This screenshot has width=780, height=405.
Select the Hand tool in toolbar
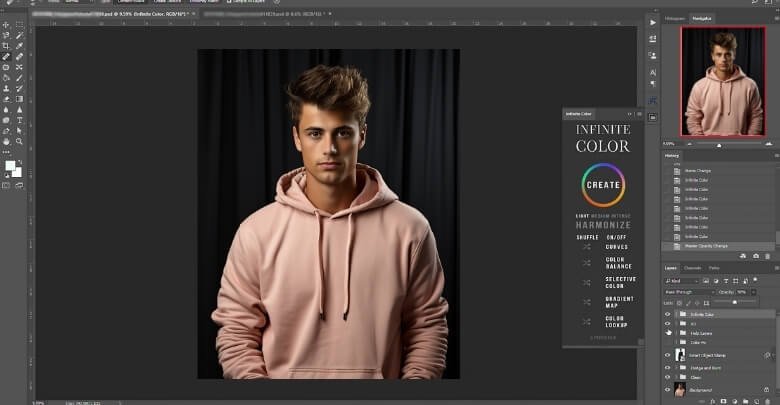pos(6,141)
